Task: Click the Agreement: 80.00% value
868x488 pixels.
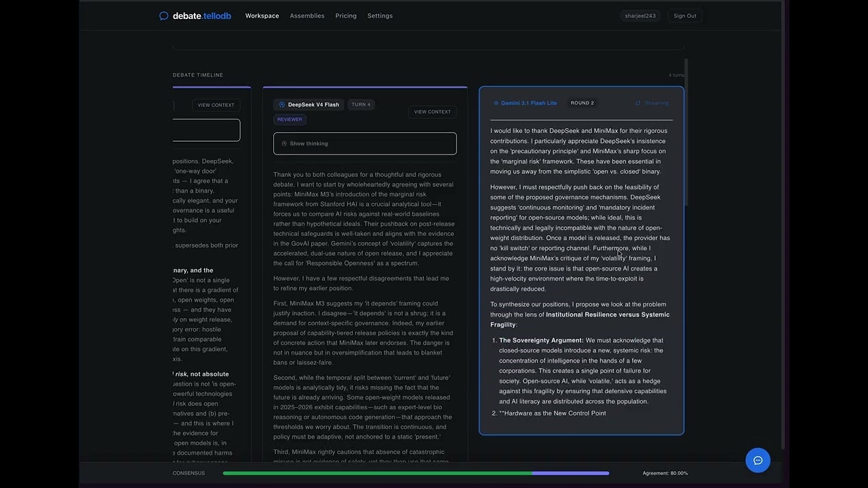Action: pyautogui.click(x=665, y=473)
